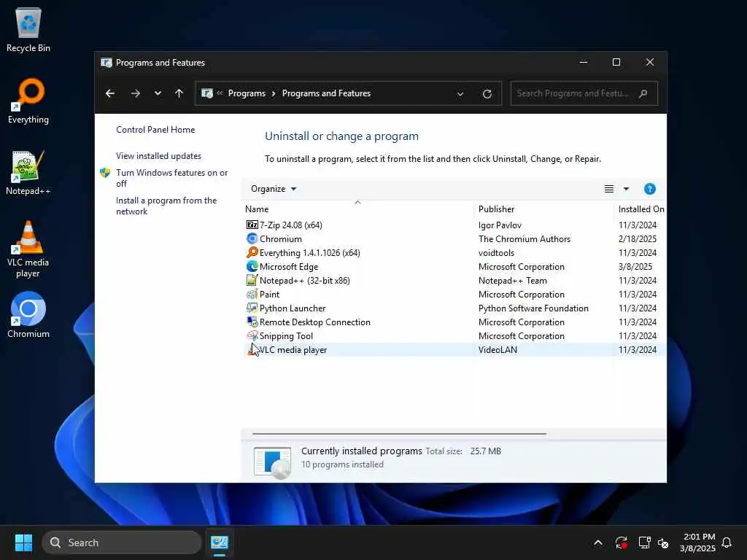Viewport: 747px width, 560px height.
Task: Click the Control Panel icon in address bar
Action: pos(206,93)
